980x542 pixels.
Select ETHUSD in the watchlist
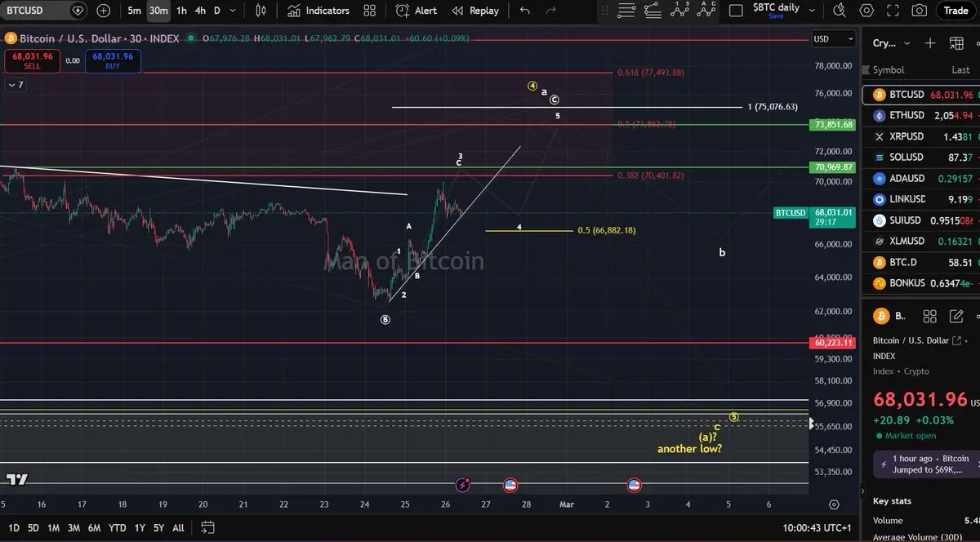pos(921,116)
